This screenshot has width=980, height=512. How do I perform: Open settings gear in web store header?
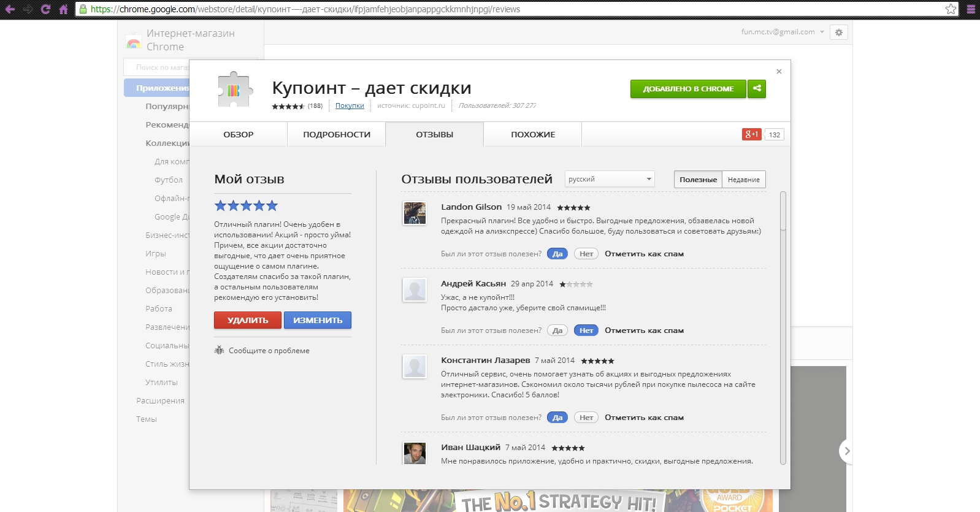[839, 32]
